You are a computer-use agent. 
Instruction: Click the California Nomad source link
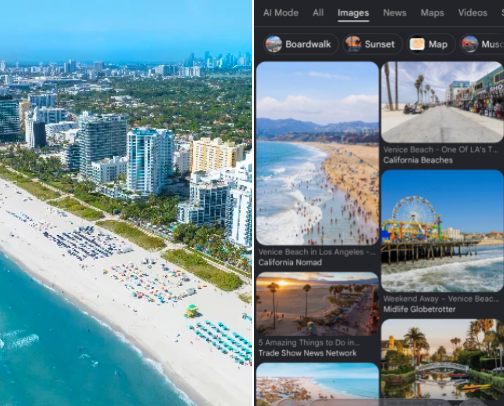tap(290, 262)
